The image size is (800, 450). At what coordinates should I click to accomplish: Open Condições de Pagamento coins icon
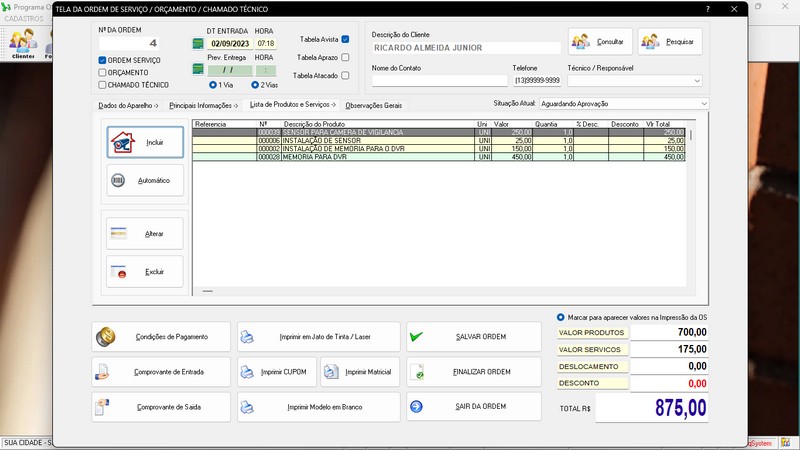pos(106,337)
